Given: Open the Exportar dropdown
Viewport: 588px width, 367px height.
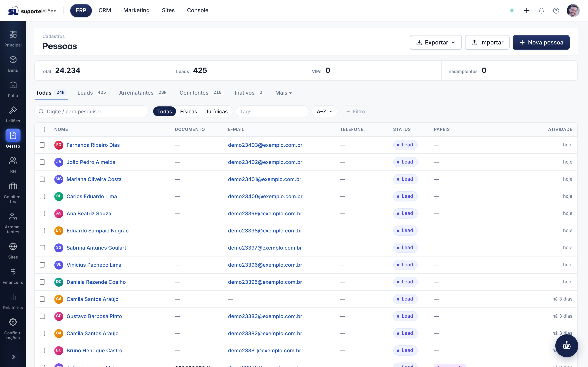Looking at the screenshot, I should point(436,42).
